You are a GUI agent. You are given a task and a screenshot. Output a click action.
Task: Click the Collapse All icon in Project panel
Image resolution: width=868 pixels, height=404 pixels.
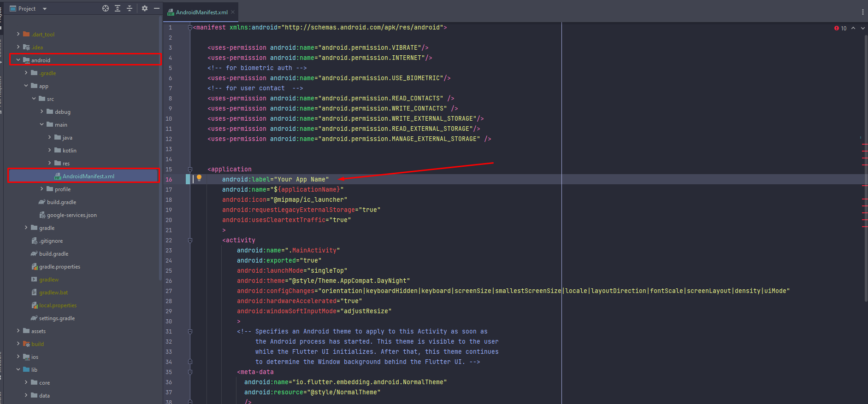coord(130,8)
